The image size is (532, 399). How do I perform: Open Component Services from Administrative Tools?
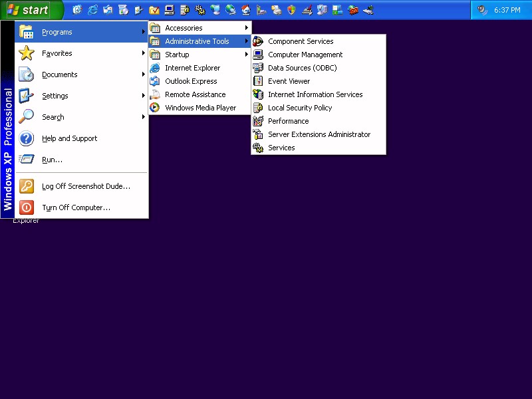[x=301, y=41]
